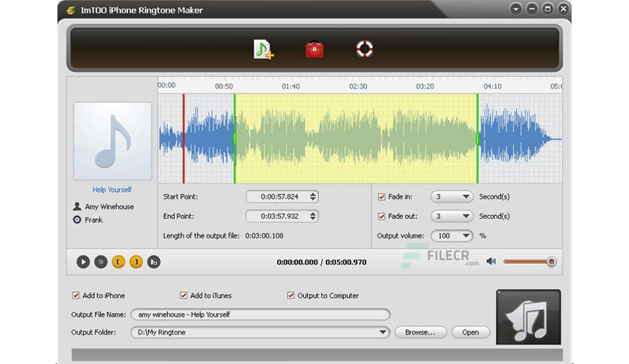Maximize the window
The image size is (629, 364).
pyautogui.click(x=548, y=9)
